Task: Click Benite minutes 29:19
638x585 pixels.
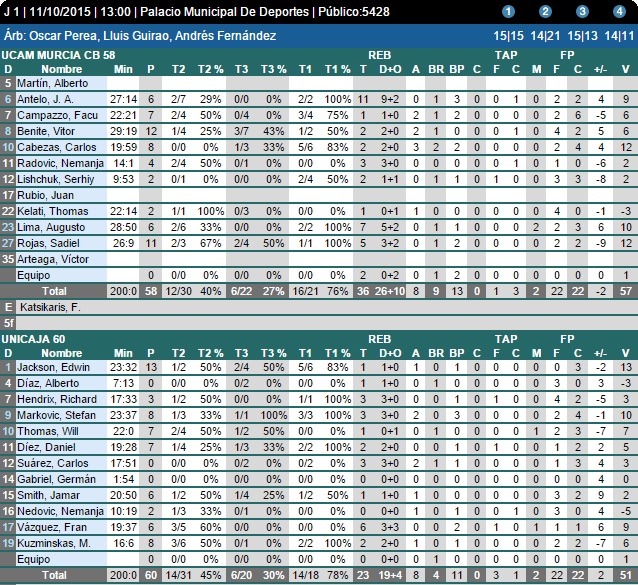Action: pos(123,131)
